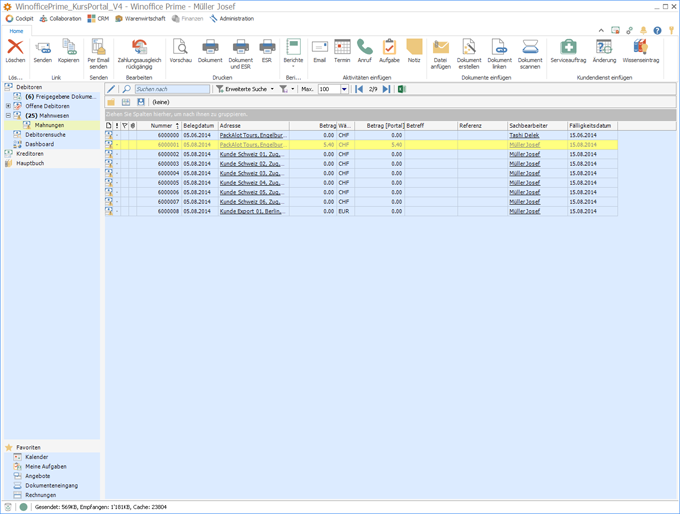The width and height of the screenshot is (680, 514).
Task: Click the save view disk icon
Action: 141,102
